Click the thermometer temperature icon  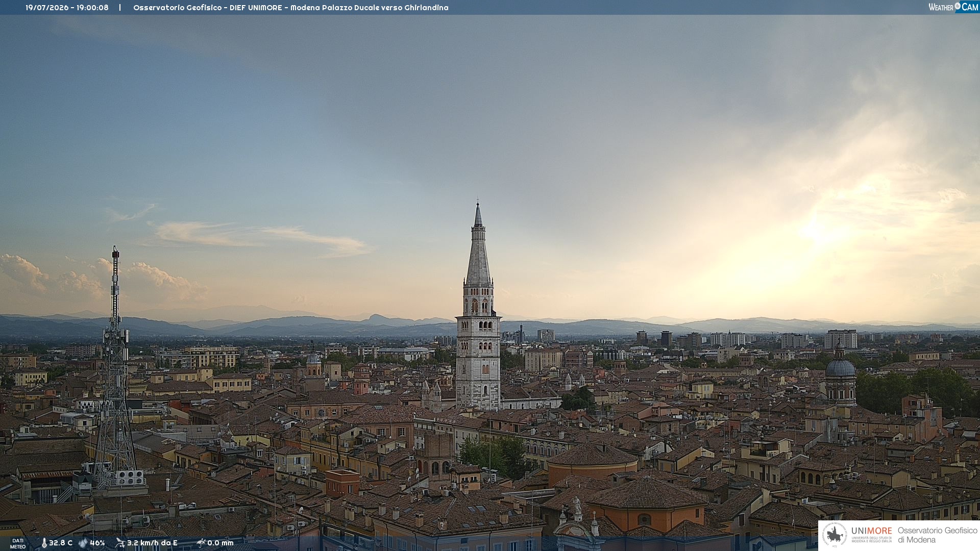pos(44,543)
